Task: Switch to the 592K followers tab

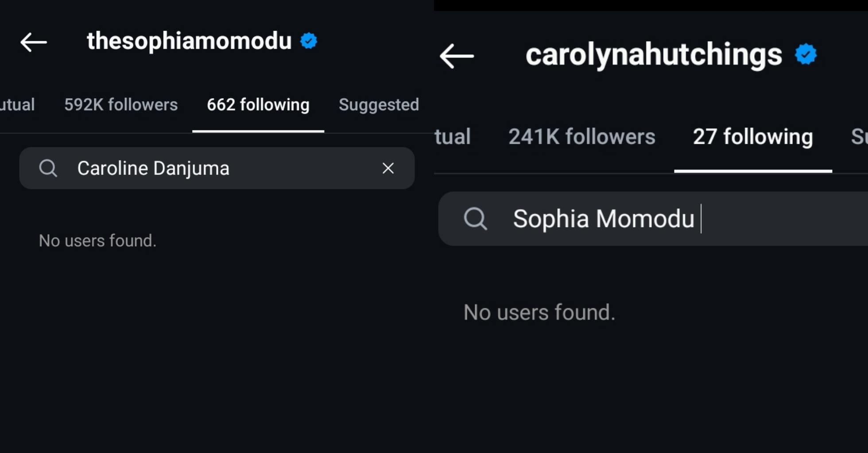Action: [x=121, y=105]
